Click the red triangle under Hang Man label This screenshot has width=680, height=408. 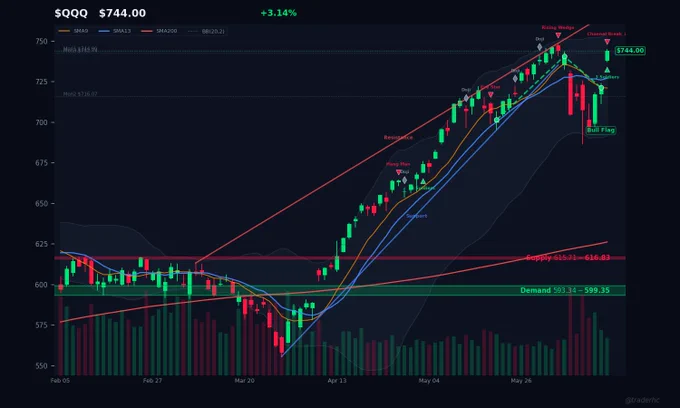(x=399, y=172)
